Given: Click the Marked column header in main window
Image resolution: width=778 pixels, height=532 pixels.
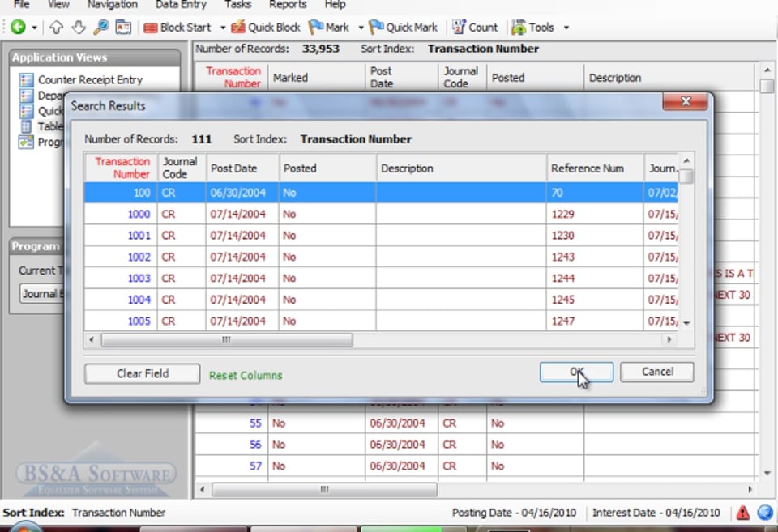Looking at the screenshot, I should pyautogui.click(x=317, y=78).
